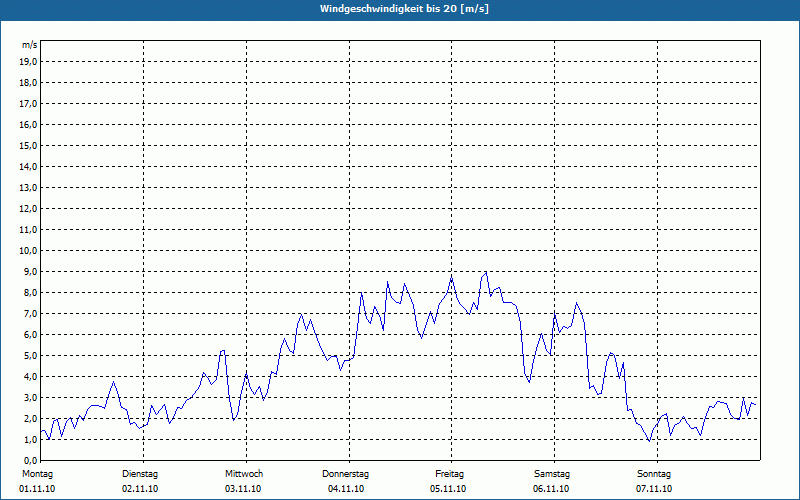Select the 17,0 y-axis label
Screen dimensions: 800x500
point(28,104)
